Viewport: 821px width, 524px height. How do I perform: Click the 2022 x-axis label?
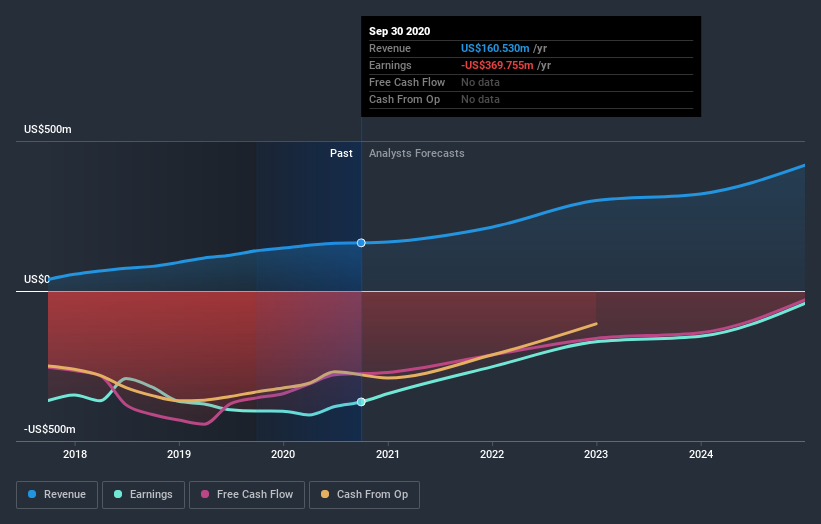click(x=492, y=454)
